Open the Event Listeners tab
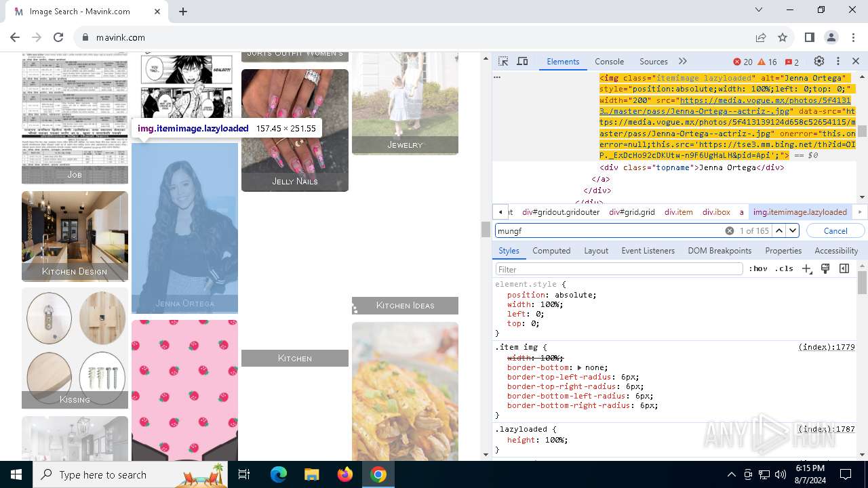The width and height of the screenshot is (868, 488). click(648, 251)
